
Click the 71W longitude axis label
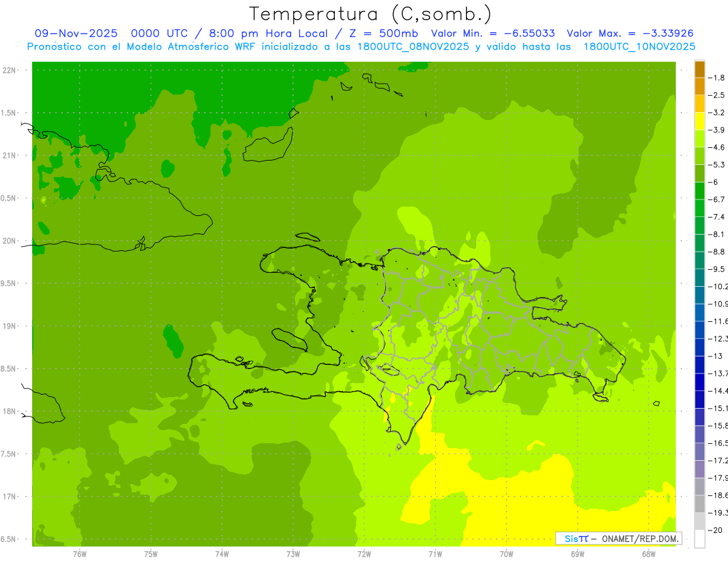pyautogui.click(x=435, y=554)
